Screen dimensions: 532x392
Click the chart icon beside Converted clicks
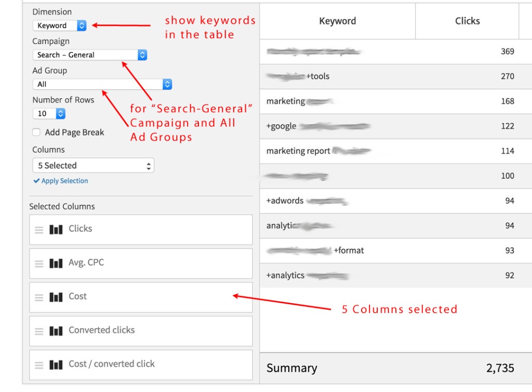pyautogui.click(x=56, y=331)
